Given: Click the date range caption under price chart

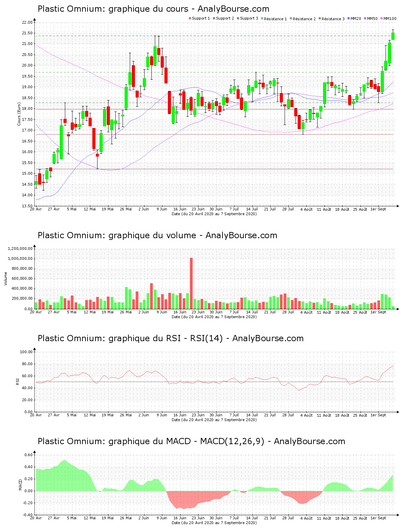Looking at the screenshot, I should [214, 213].
